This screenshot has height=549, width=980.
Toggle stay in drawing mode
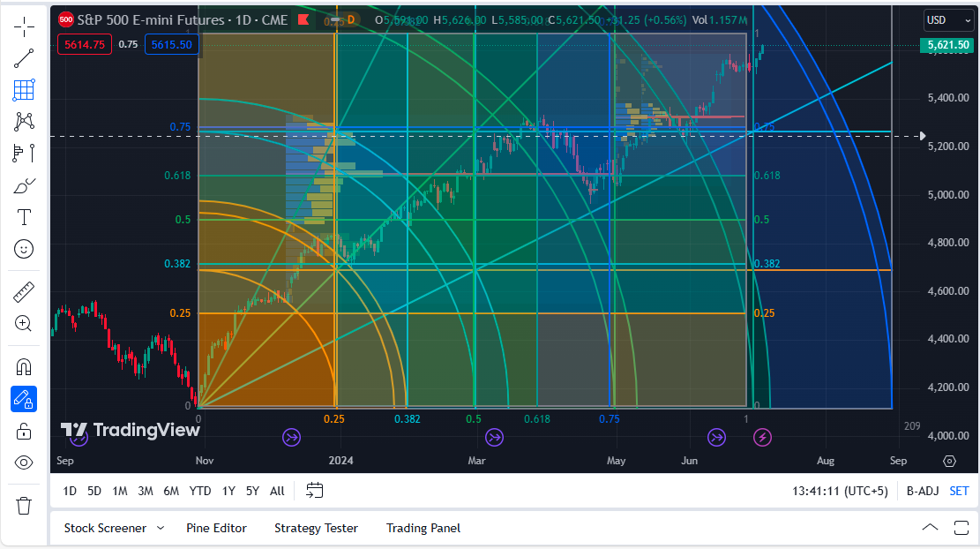coord(24,399)
